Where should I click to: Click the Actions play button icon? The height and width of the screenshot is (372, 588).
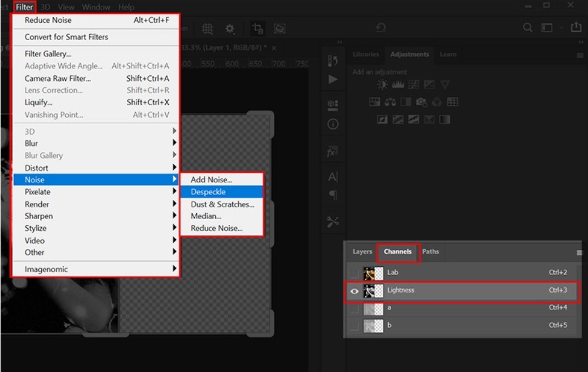point(333,79)
